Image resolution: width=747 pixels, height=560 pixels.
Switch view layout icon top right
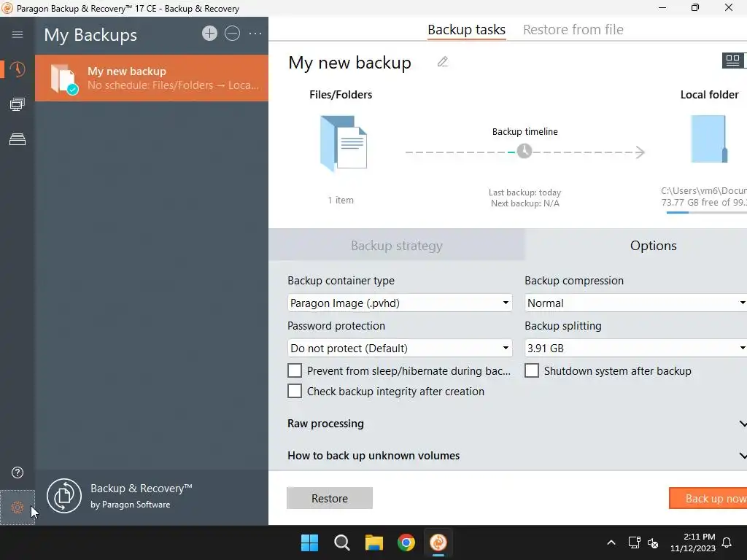coord(732,61)
